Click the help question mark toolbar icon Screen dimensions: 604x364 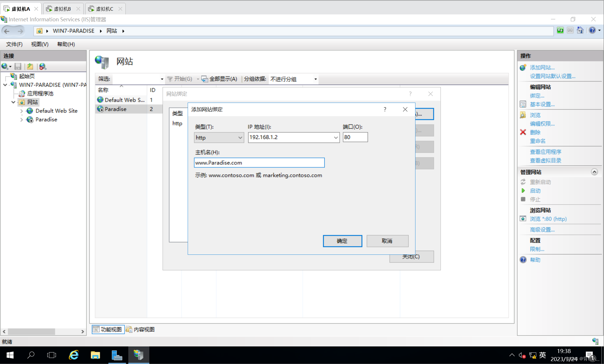point(592,31)
